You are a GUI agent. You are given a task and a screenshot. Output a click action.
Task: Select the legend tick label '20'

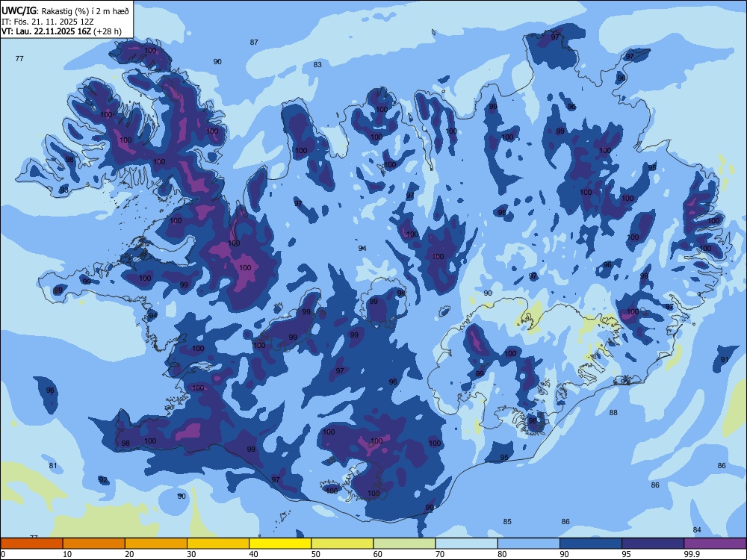click(x=129, y=554)
